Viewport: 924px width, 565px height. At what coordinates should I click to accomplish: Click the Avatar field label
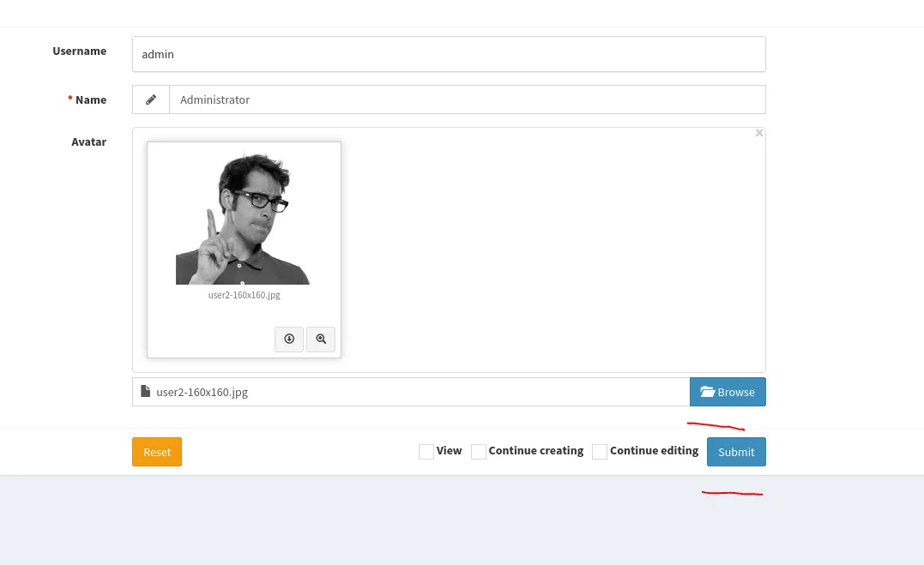[89, 141]
